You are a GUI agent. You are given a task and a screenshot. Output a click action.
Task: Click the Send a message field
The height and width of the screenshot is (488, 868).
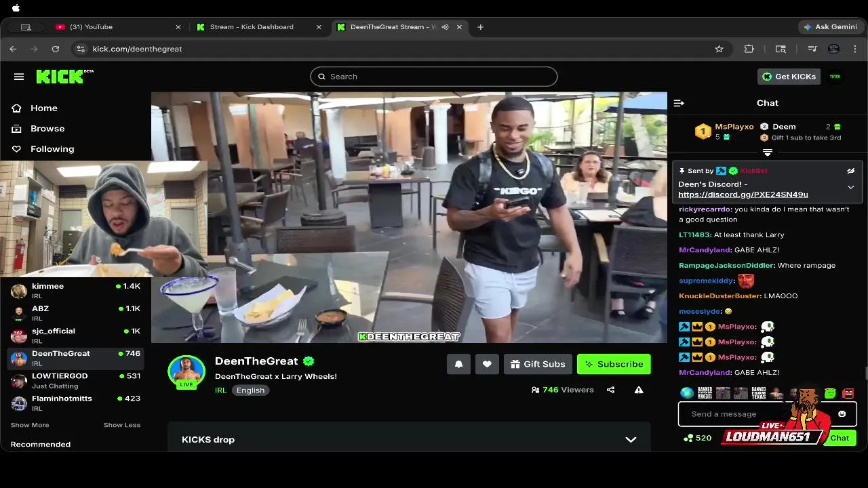768,414
